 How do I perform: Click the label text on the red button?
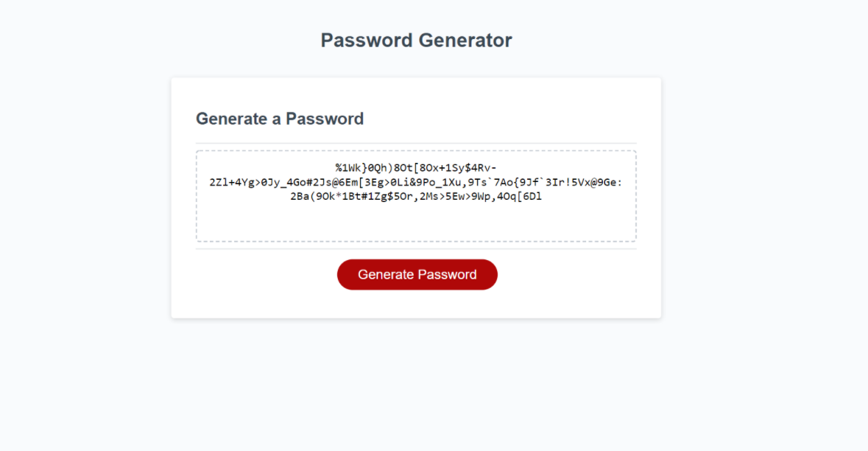pyautogui.click(x=417, y=274)
